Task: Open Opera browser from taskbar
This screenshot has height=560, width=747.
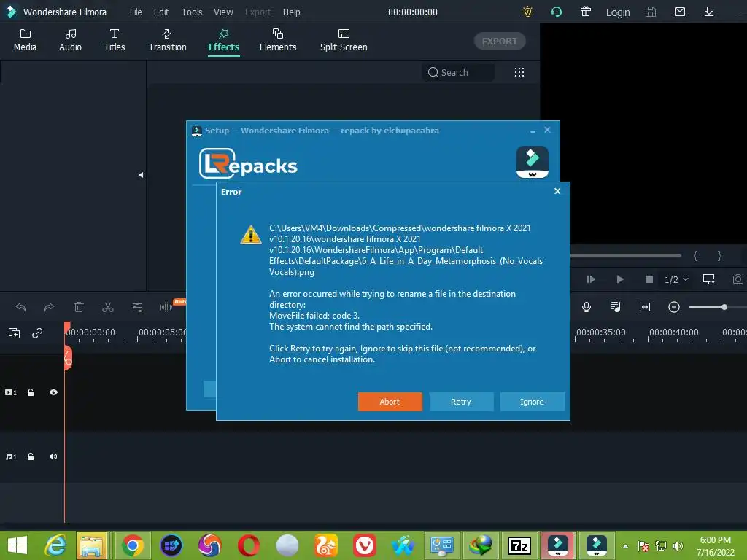Action: click(x=248, y=545)
